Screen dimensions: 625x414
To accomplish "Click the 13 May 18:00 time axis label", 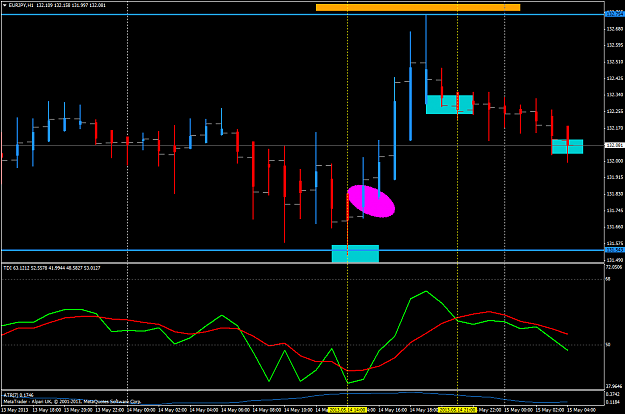I will tap(47, 410).
